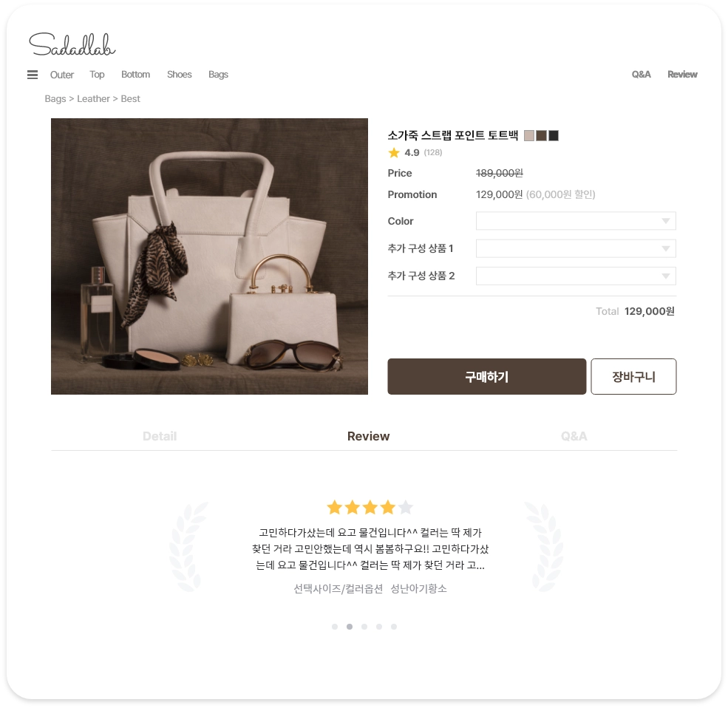Screen dimensions: 728x708
Task: Switch to the Detail tab
Action: pos(160,437)
